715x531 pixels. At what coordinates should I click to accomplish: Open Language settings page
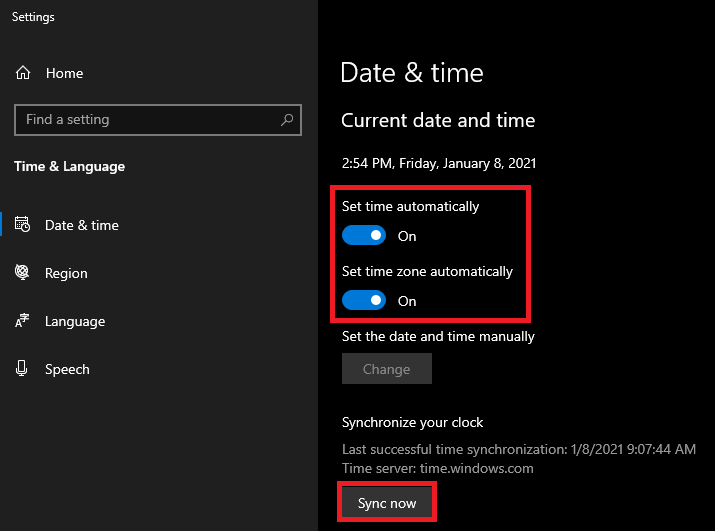(x=75, y=321)
